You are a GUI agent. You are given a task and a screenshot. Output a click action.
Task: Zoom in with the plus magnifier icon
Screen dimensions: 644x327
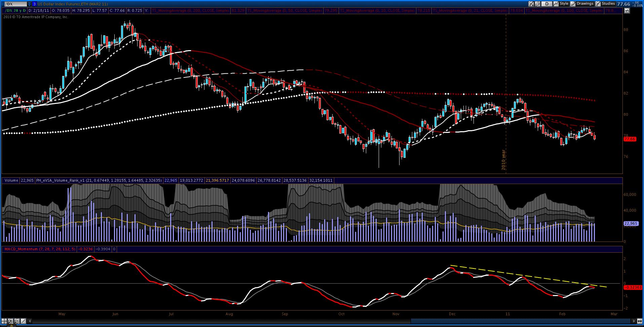click(11, 321)
